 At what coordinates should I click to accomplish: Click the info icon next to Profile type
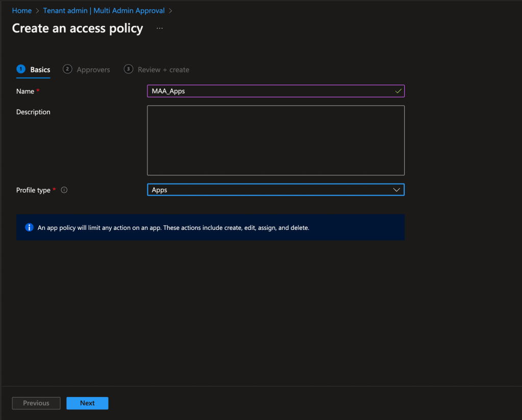[64, 190]
